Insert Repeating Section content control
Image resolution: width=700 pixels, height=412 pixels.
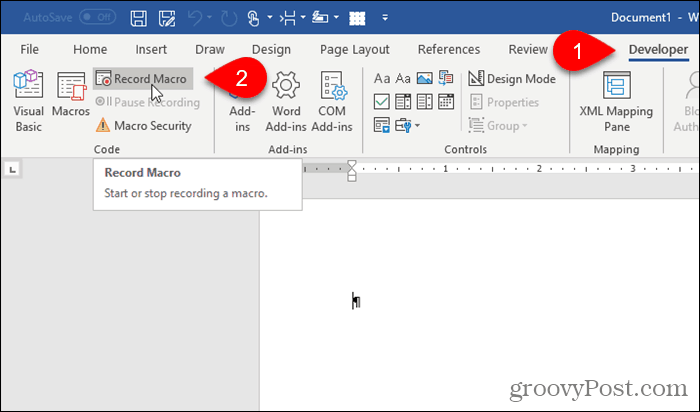[x=382, y=125]
